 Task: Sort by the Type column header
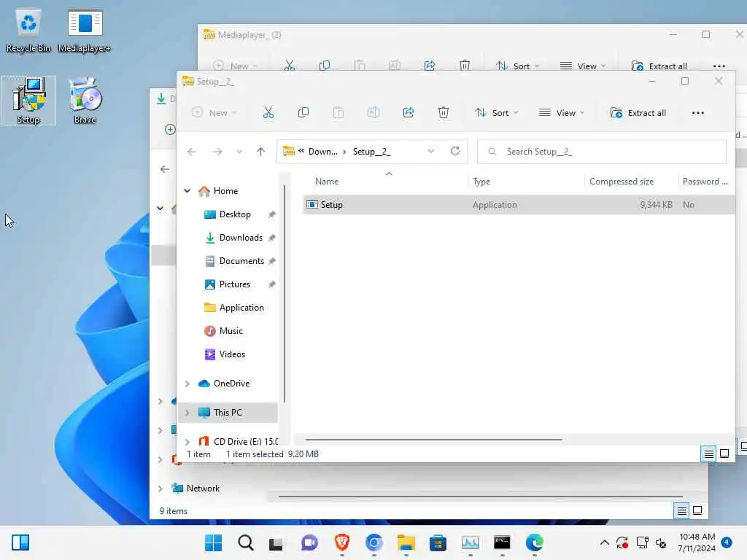coord(481,182)
